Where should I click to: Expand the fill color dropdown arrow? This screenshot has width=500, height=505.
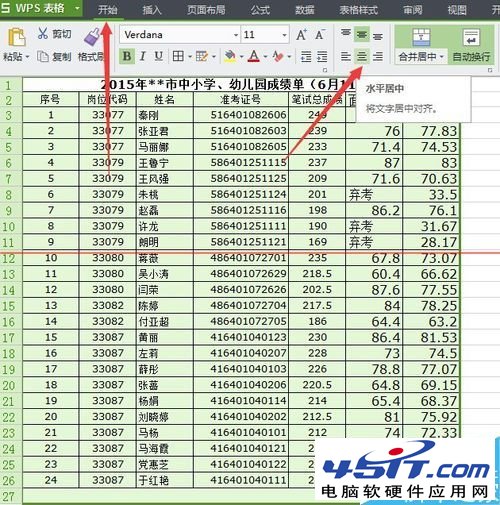click(242, 57)
